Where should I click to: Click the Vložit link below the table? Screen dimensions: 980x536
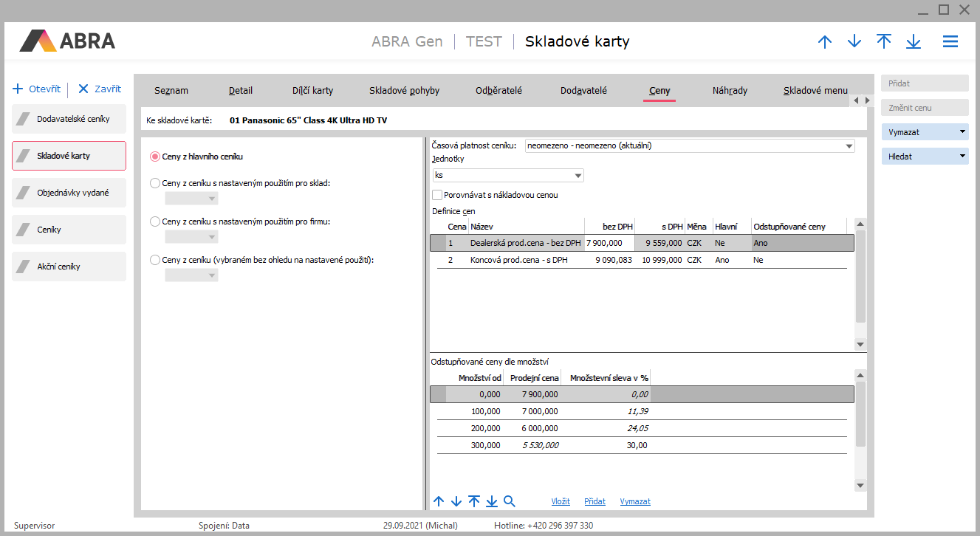tap(561, 501)
